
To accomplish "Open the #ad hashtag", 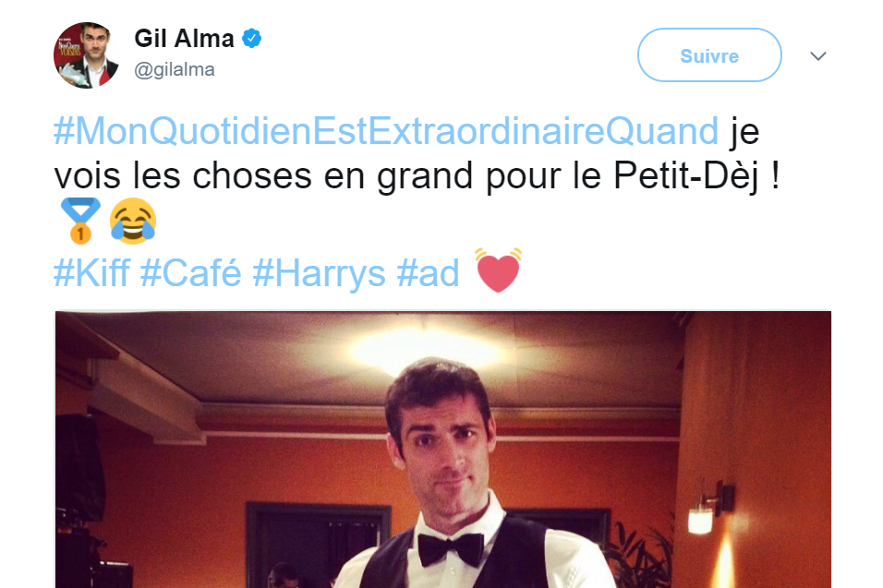I will pos(428,273).
